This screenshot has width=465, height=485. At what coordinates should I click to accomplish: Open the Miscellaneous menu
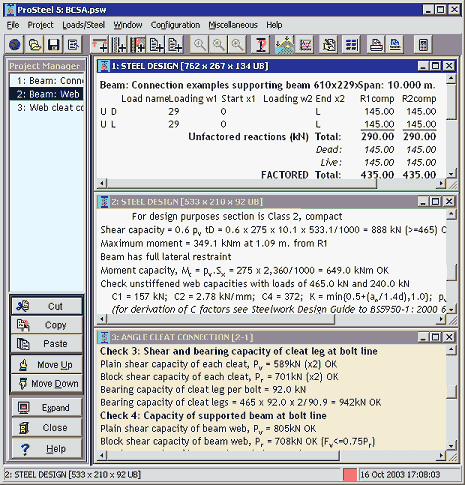pyautogui.click(x=233, y=25)
